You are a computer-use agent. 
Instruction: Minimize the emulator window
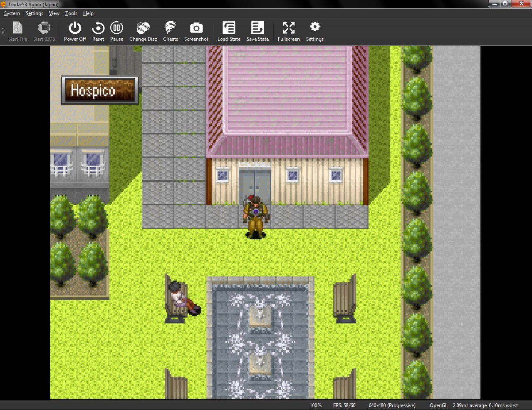494,4
